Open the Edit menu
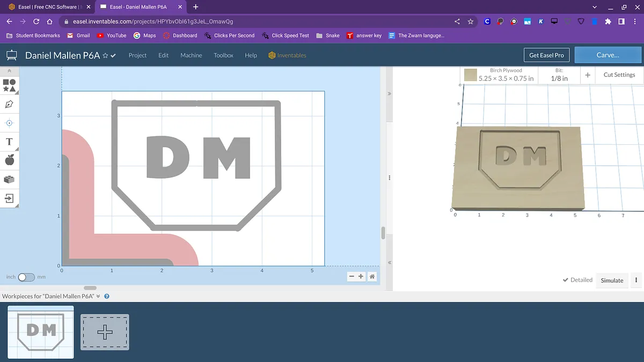Image resolution: width=644 pixels, height=362 pixels. pos(163,55)
